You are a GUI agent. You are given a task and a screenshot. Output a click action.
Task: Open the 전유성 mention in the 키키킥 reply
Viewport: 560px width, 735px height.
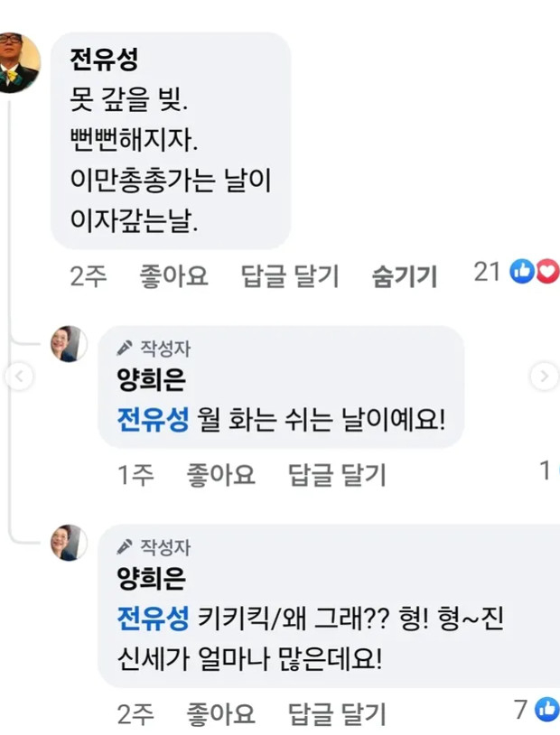click(x=153, y=619)
